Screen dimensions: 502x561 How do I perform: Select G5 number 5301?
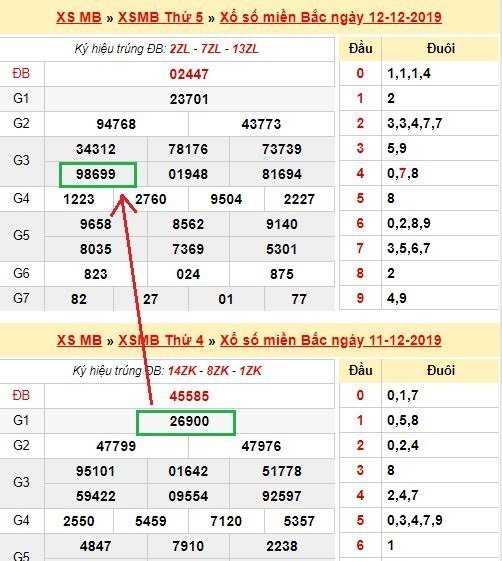coord(282,249)
